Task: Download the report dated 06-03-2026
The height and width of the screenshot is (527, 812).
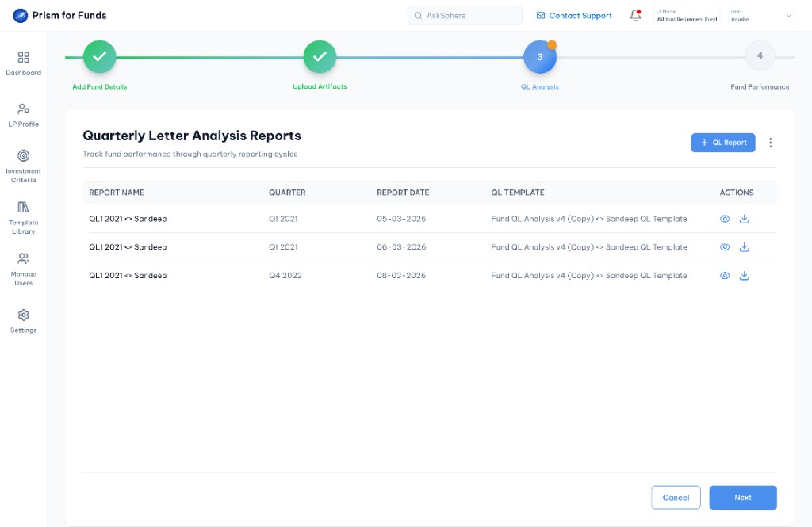Action: coord(744,247)
